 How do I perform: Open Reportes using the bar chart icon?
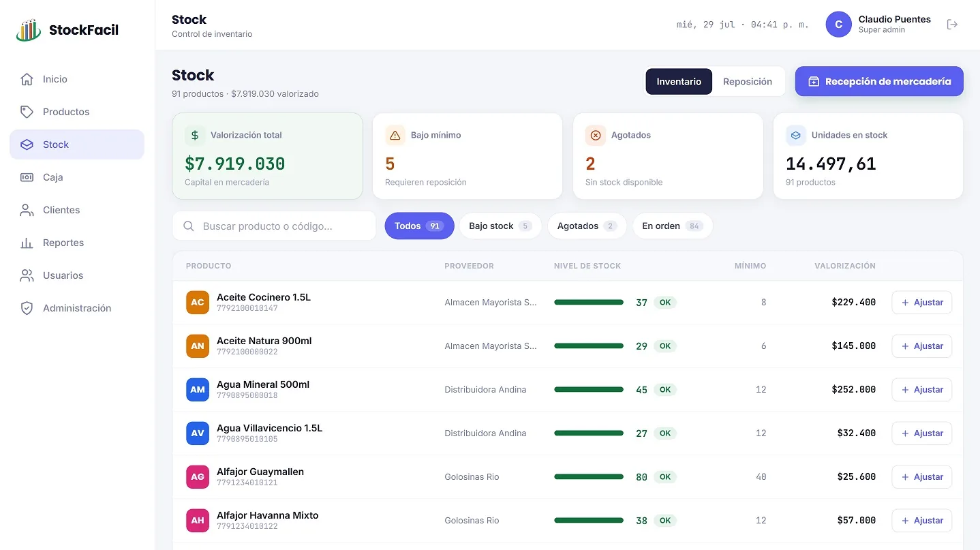click(x=27, y=243)
